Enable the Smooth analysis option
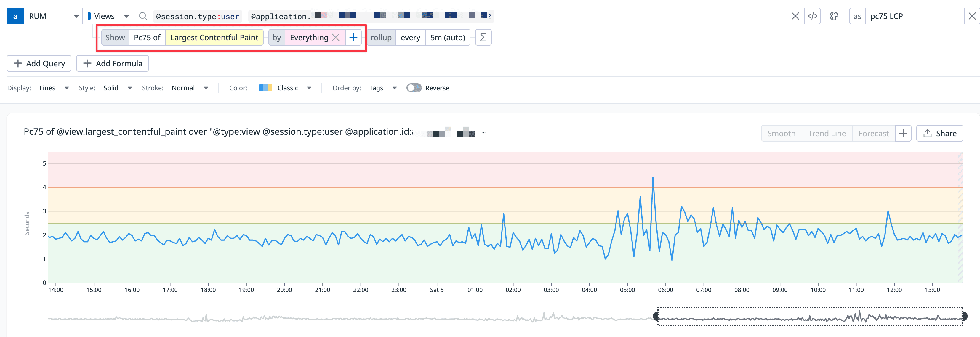Image resolution: width=980 pixels, height=337 pixels. coord(782,133)
